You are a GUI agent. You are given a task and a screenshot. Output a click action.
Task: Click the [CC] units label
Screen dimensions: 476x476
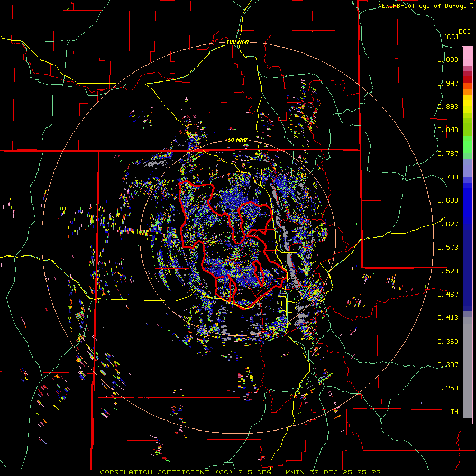pyautogui.click(x=451, y=36)
